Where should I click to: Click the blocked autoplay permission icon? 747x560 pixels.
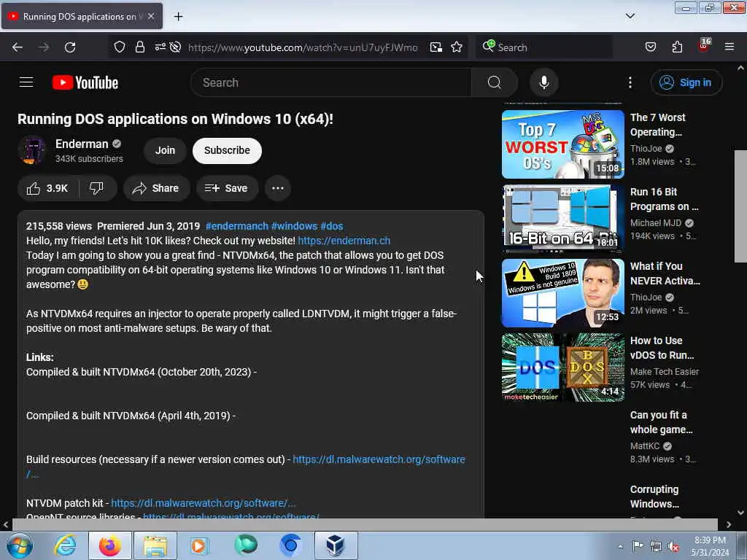175,47
